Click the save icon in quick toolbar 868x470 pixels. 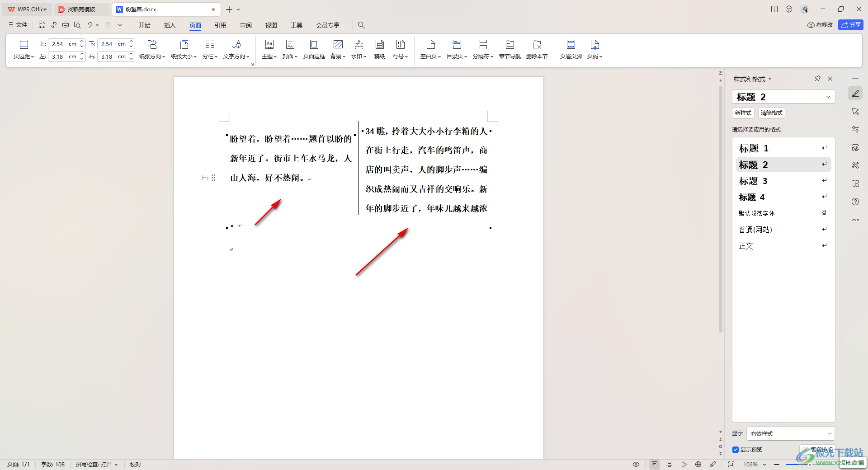click(42, 25)
